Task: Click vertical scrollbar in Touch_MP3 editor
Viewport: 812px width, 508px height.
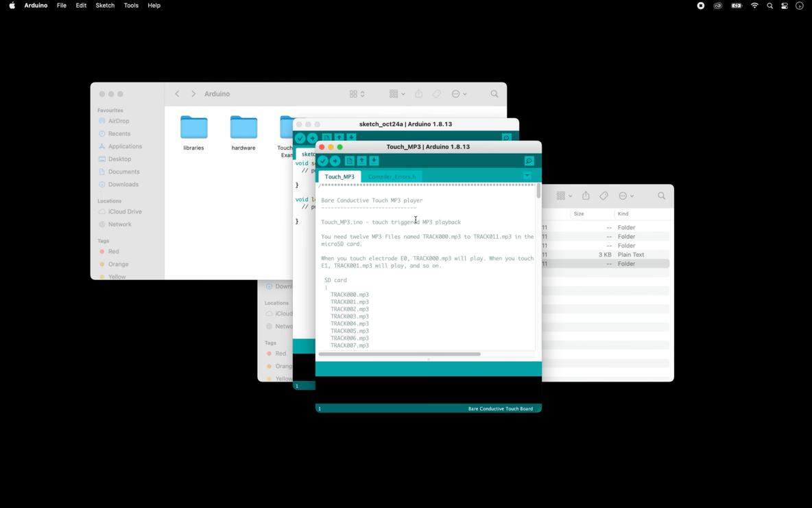Action: (538, 191)
